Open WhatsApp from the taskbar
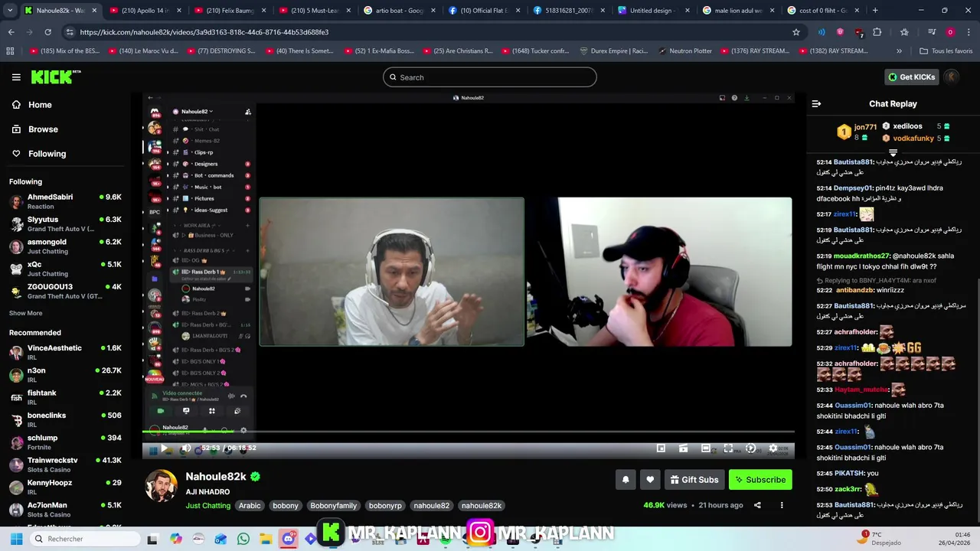Viewport: 980px width, 551px height. 243,539
